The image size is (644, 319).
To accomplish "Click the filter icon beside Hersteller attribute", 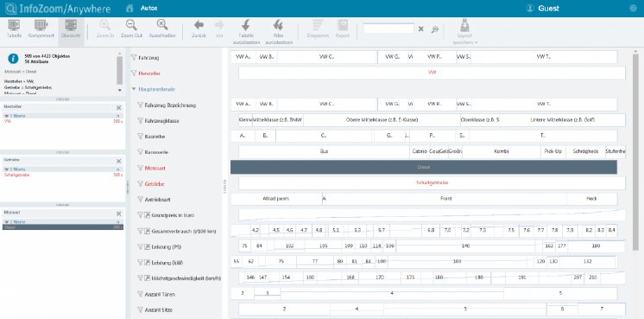I will [x=134, y=73].
